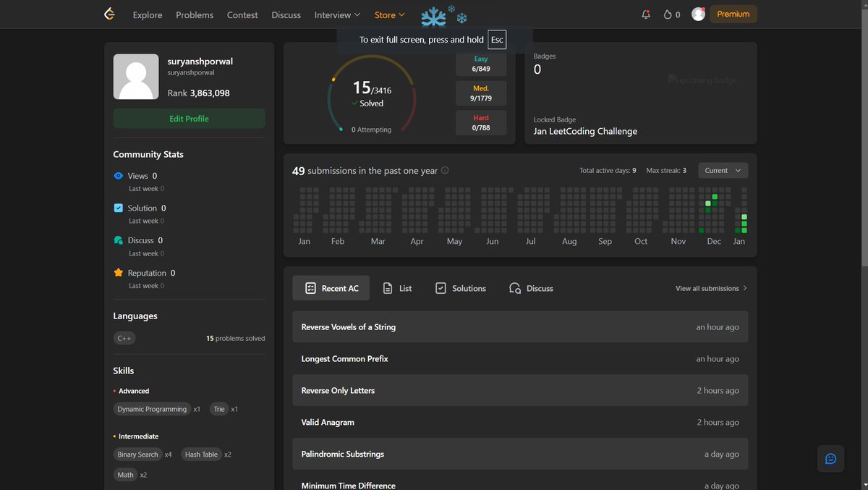Open Minimum Time Difference submission

coord(520,483)
